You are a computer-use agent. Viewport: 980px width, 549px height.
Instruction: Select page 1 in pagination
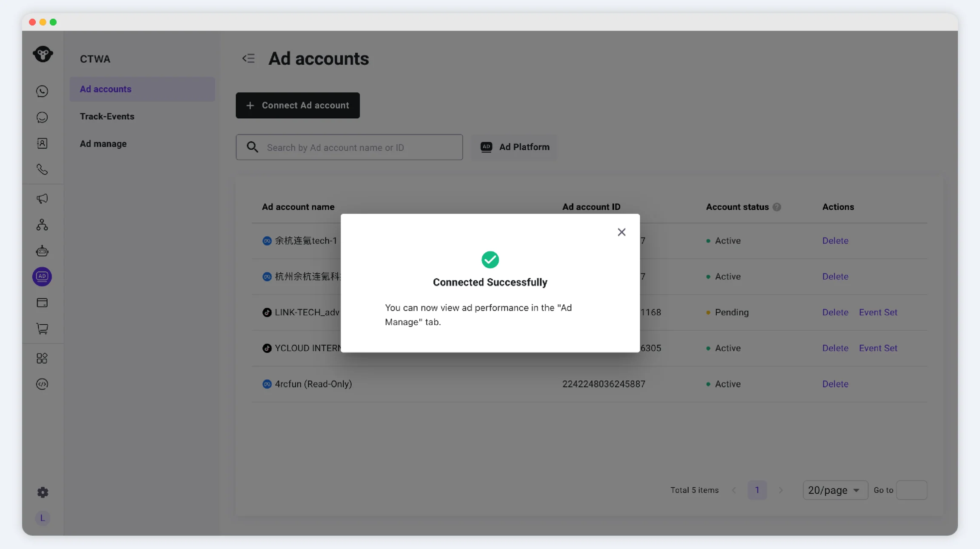[757, 490]
